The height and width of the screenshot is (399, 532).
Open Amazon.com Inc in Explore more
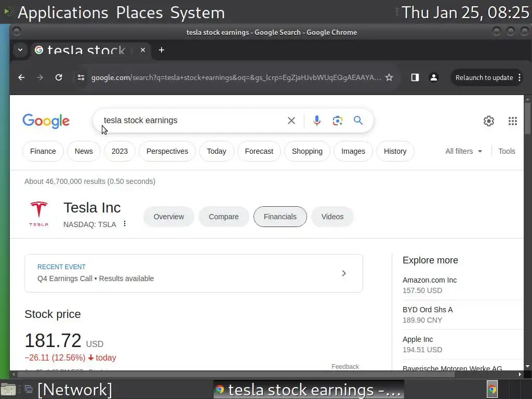pyautogui.click(x=430, y=280)
